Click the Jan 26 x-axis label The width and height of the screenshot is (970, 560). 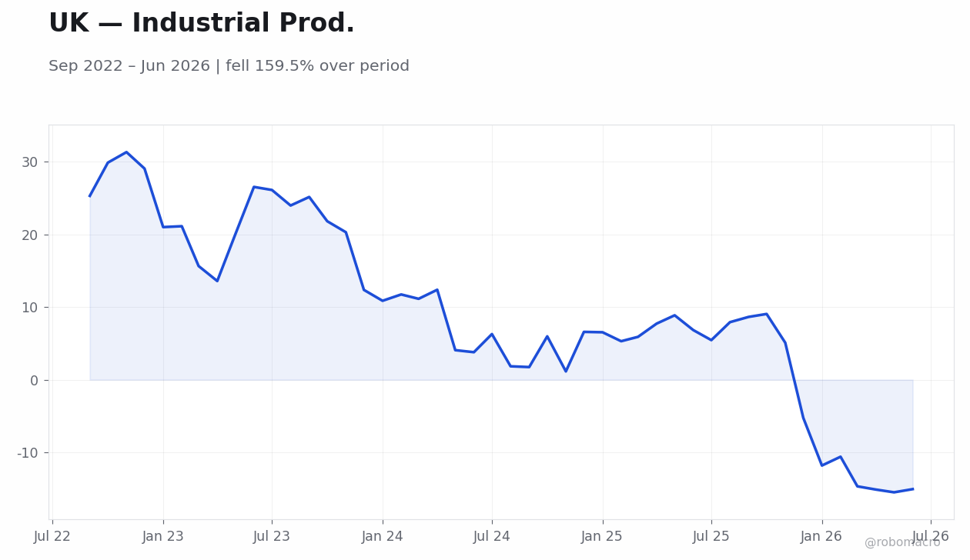(x=821, y=537)
